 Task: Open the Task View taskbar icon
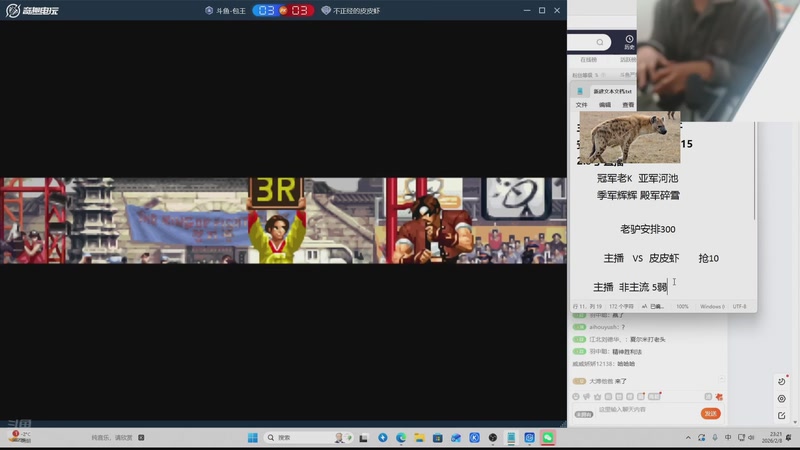(x=363, y=438)
